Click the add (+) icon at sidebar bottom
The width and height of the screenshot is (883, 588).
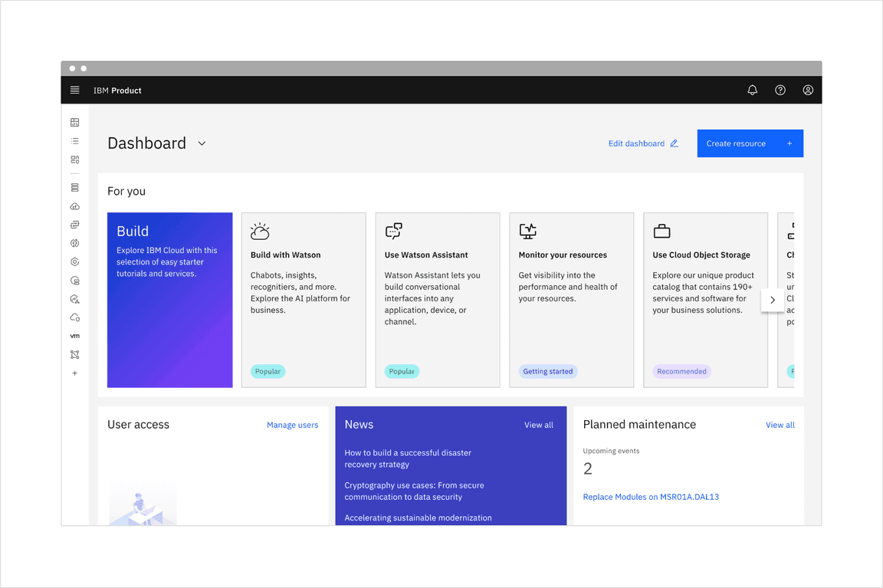74,373
